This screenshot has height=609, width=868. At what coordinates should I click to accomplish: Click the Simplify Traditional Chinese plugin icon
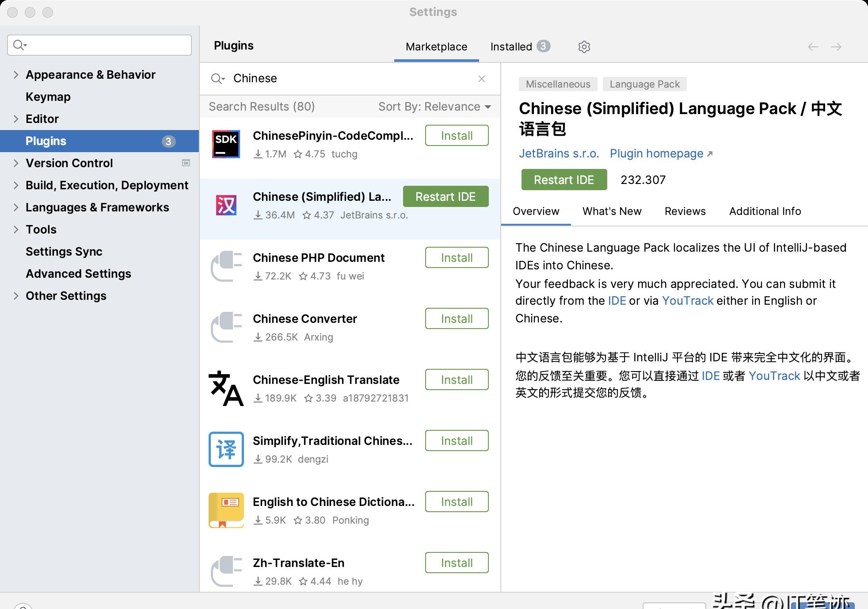pos(226,448)
